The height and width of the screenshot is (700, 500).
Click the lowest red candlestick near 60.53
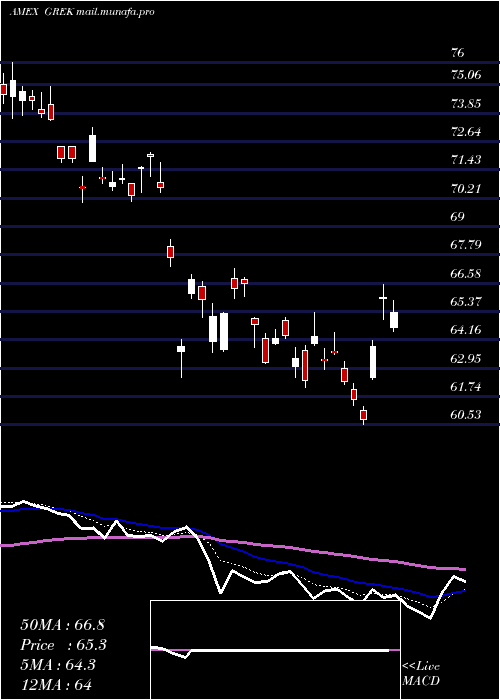click(363, 415)
